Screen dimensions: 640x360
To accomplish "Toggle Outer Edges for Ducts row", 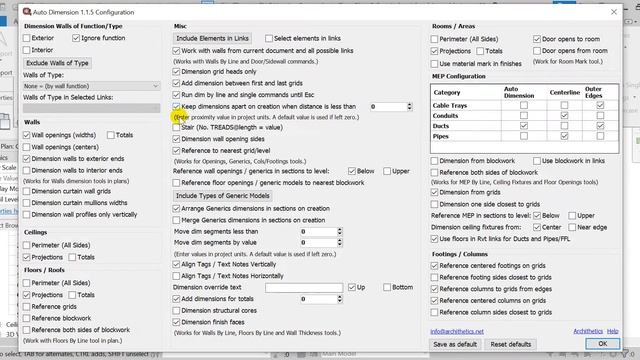I will [600, 126].
